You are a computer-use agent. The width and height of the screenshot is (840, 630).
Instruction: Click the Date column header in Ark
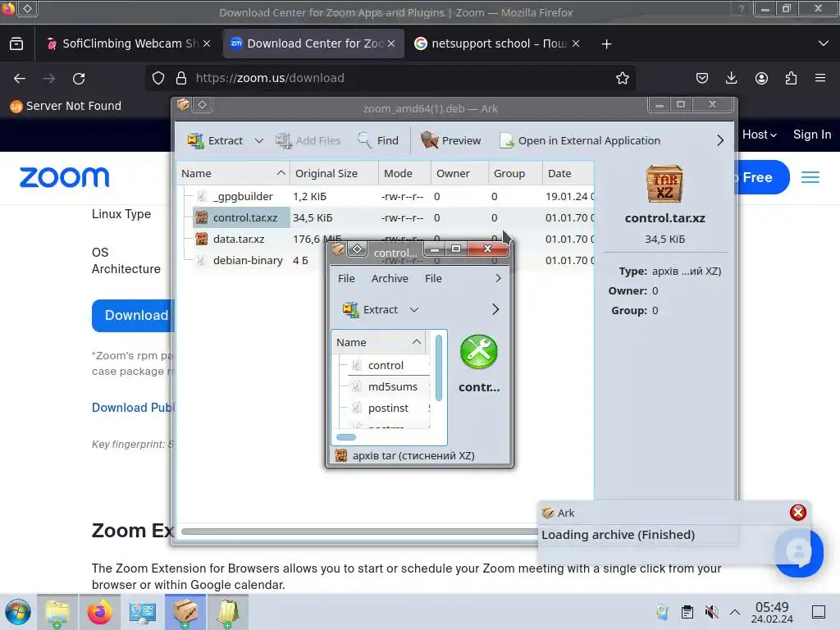click(x=568, y=174)
